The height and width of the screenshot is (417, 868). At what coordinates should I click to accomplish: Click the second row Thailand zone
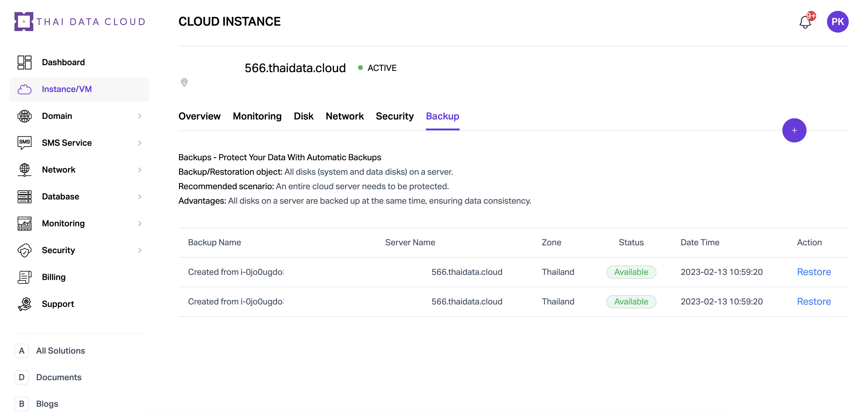tap(558, 301)
